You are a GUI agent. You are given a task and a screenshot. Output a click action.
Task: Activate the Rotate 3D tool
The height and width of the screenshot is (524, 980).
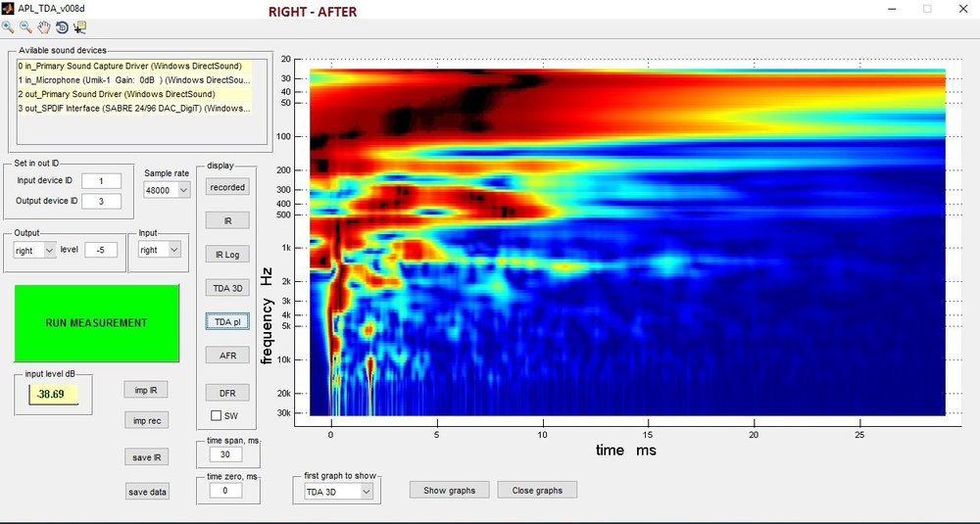click(x=62, y=26)
